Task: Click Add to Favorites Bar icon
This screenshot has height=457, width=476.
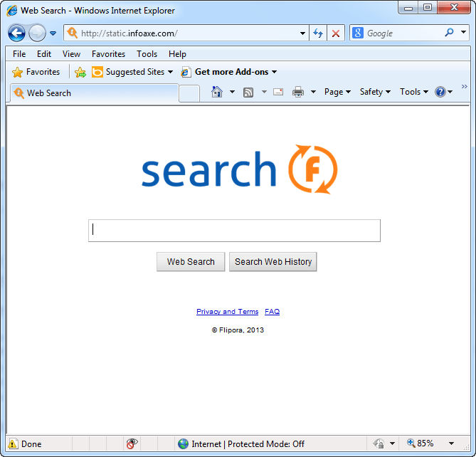Action: pyautogui.click(x=80, y=73)
